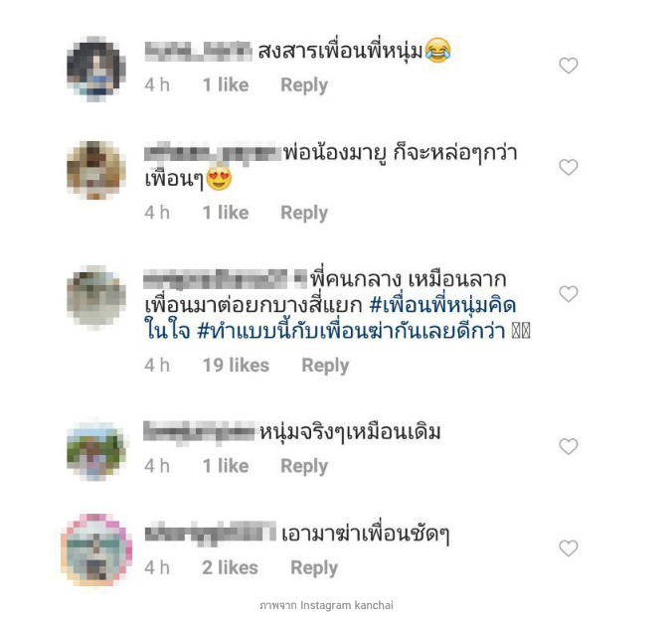Open first commenter's profile picture
The height and width of the screenshot is (617, 672).
96,69
